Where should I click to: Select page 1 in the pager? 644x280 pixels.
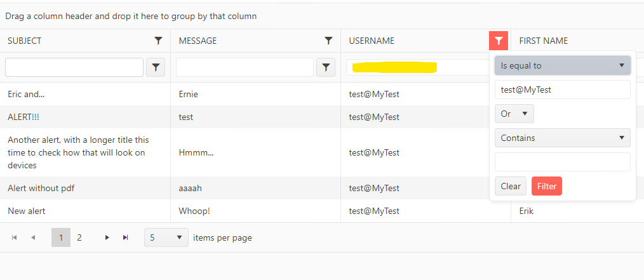coord(61,237)
